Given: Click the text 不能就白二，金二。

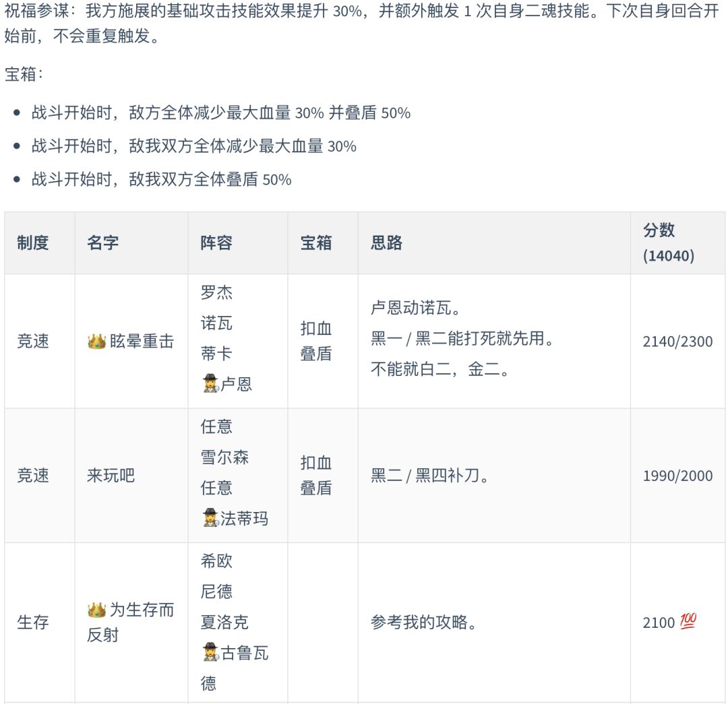Looking at the screenshot, I should [439, 369].
